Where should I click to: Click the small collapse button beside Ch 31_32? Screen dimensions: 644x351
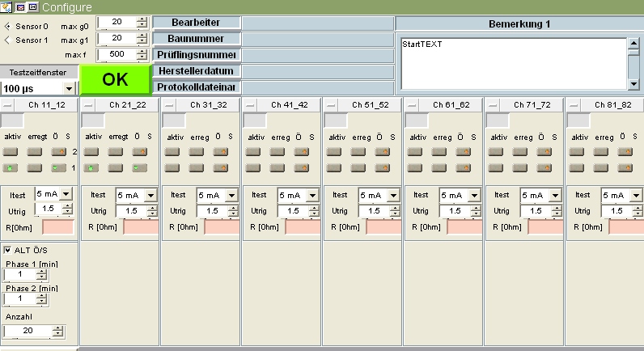point(169,105)
